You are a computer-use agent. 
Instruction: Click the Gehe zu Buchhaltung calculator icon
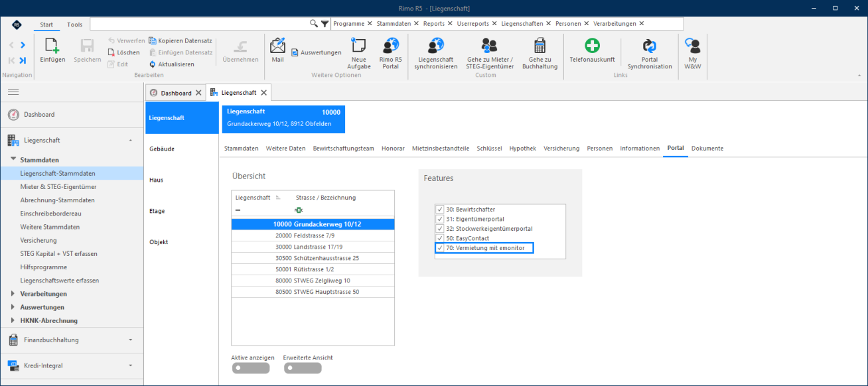(540, 44)
